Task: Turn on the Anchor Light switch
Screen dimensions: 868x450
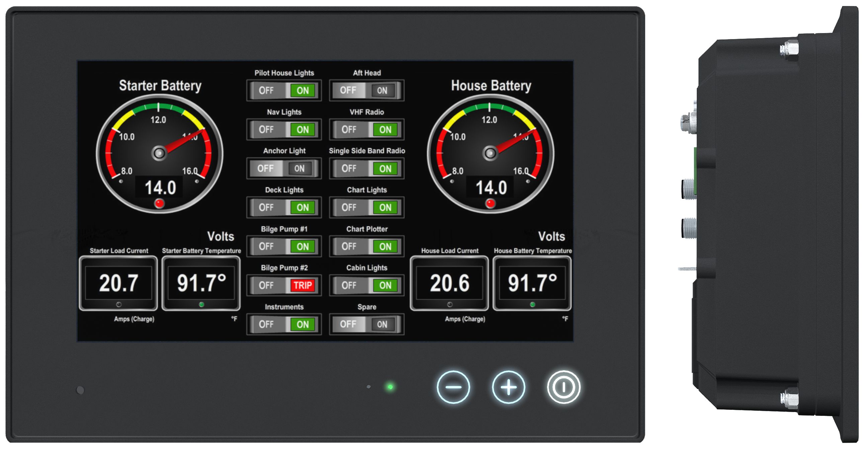Action: click(299, 168)
